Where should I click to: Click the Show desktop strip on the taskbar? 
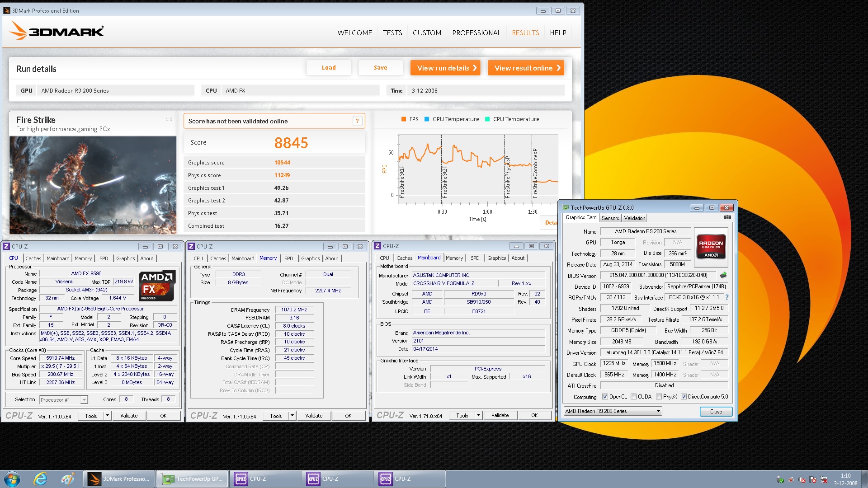tap(864, 479)
